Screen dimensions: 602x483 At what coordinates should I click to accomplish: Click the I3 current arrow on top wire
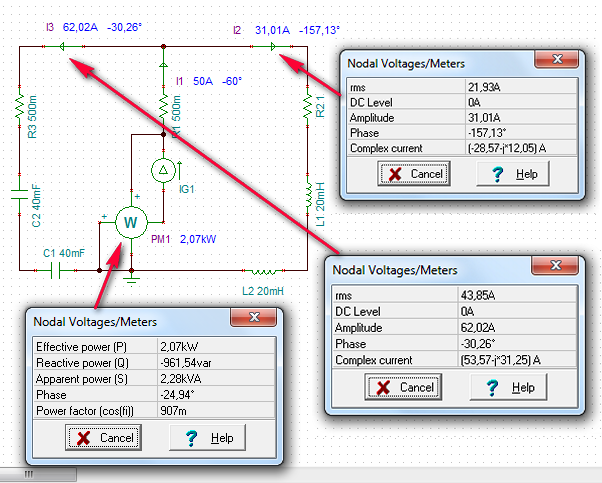[76, 45]
